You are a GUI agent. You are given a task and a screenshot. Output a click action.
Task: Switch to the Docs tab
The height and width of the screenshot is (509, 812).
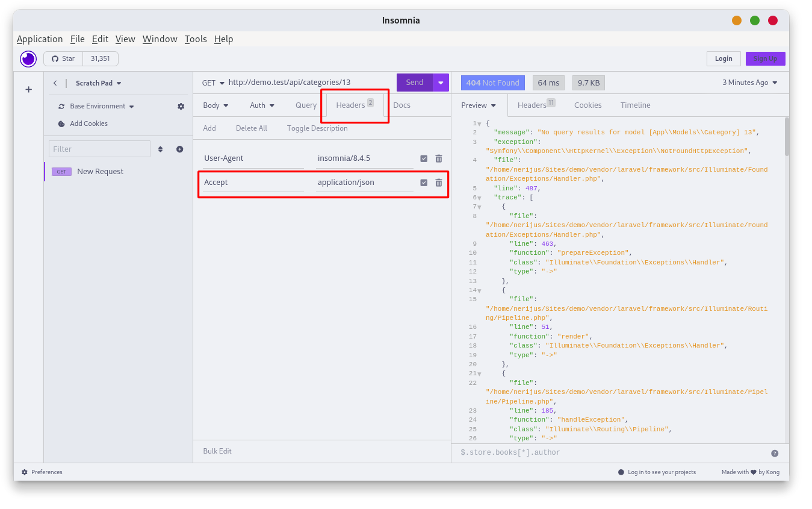tap(401, 105)
